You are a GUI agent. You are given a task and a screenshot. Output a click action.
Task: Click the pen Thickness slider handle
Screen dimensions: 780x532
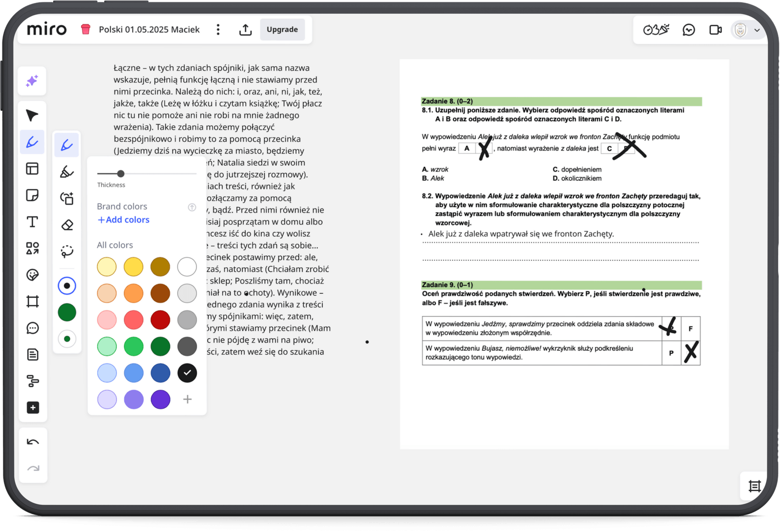coord(121,173)
